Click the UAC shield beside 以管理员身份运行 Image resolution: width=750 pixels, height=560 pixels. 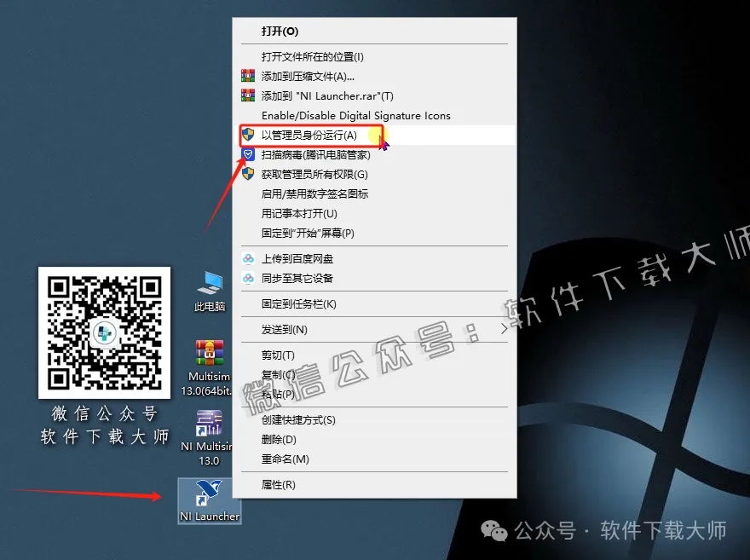[248, 135]
